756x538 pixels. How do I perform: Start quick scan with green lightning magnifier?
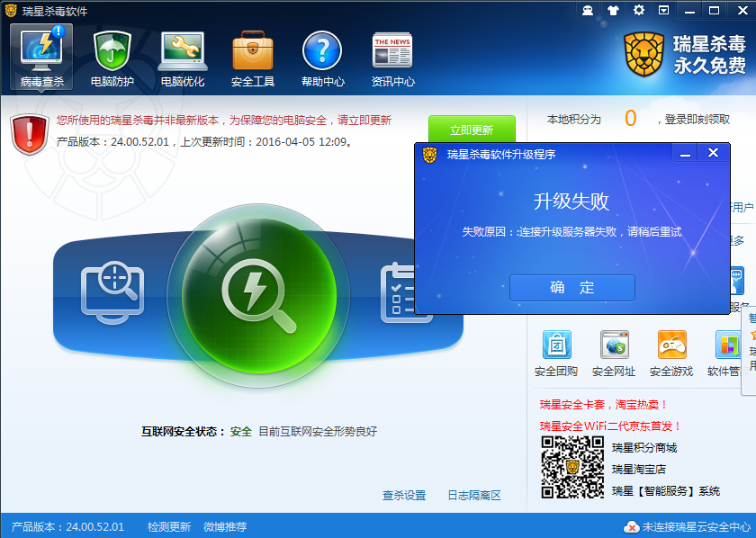pos(259,295)
